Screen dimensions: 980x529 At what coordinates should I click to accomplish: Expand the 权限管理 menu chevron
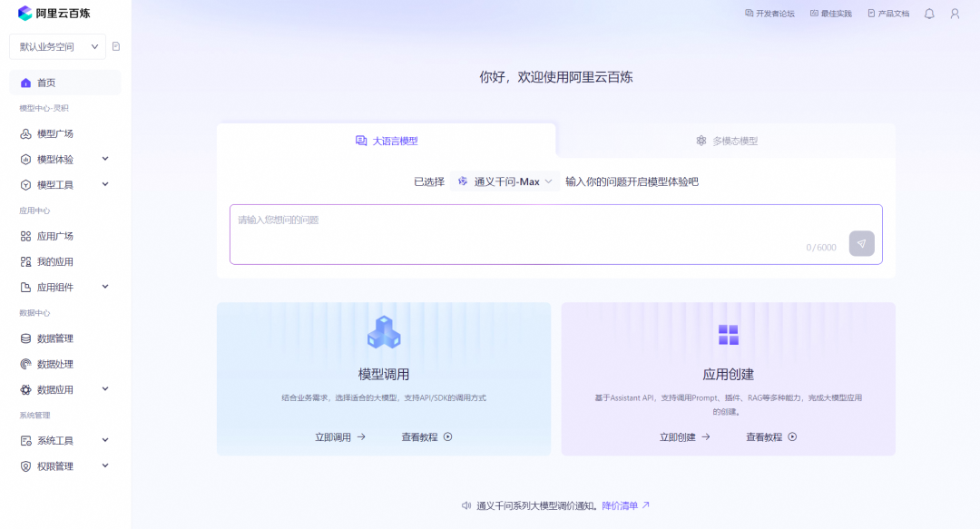point(105,465)
